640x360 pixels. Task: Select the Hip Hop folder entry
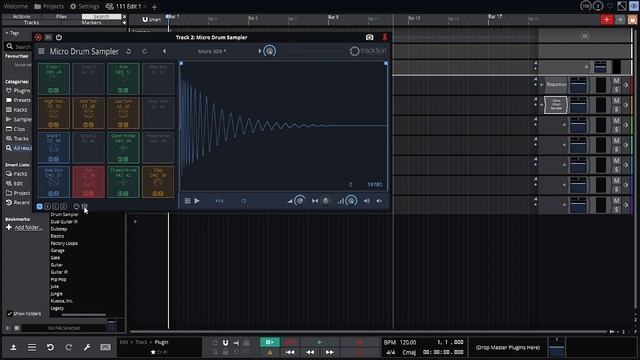click(x=58, y=280)
